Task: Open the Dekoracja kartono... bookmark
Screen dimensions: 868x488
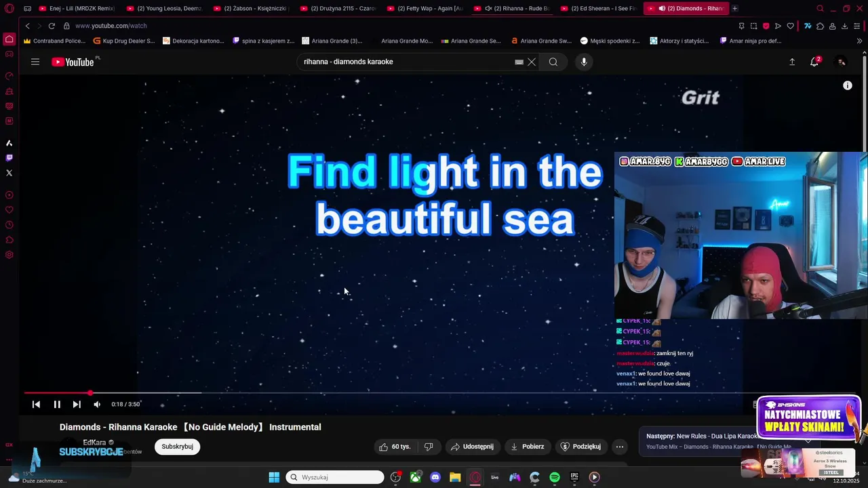Action: click(x=193, y=41)
